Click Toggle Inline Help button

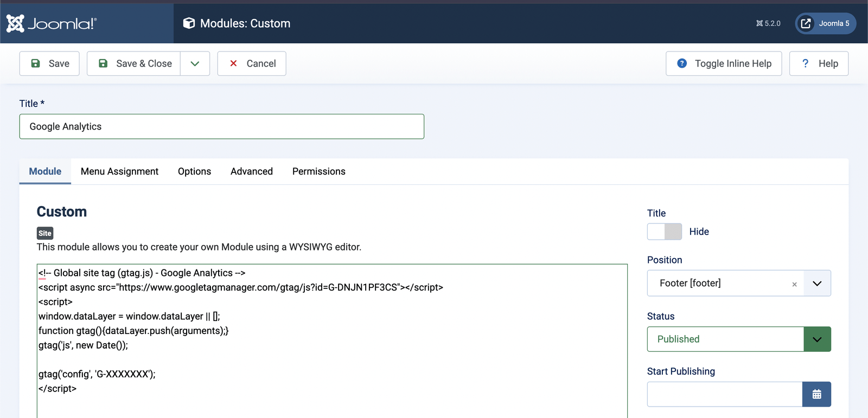[724, 63]
